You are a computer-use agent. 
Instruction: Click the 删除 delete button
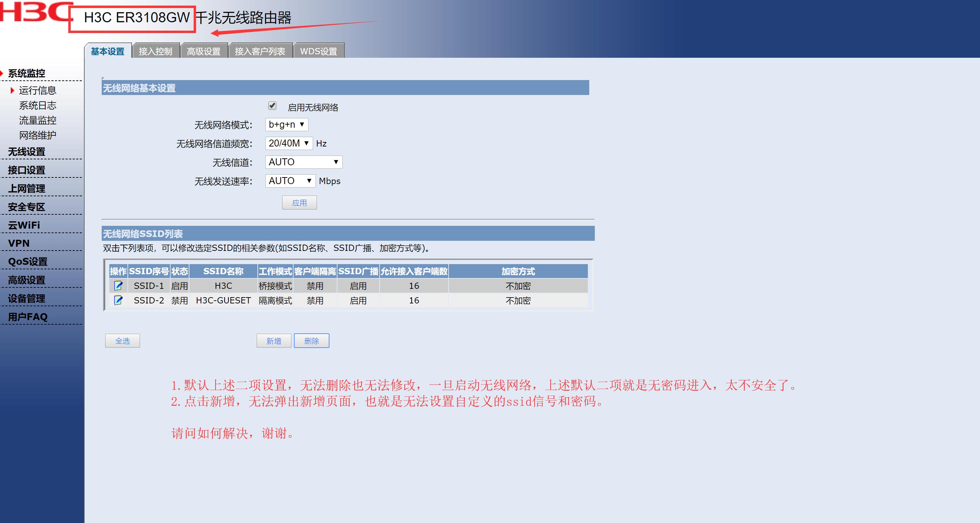pyautogui.click(x=311, y=341)
